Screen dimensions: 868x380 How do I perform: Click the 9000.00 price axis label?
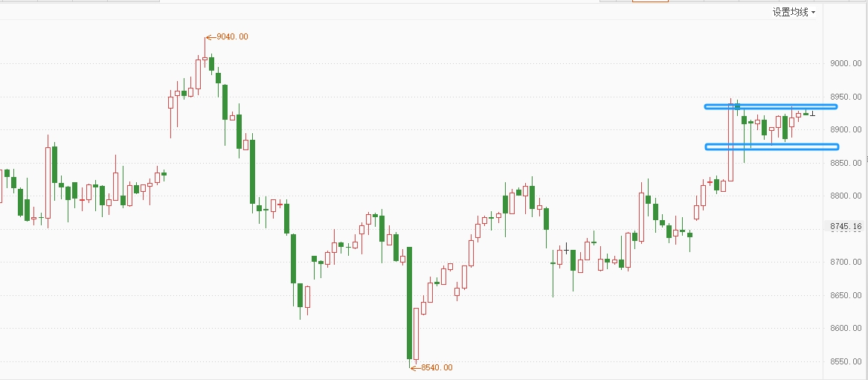(x=846, y=63)
